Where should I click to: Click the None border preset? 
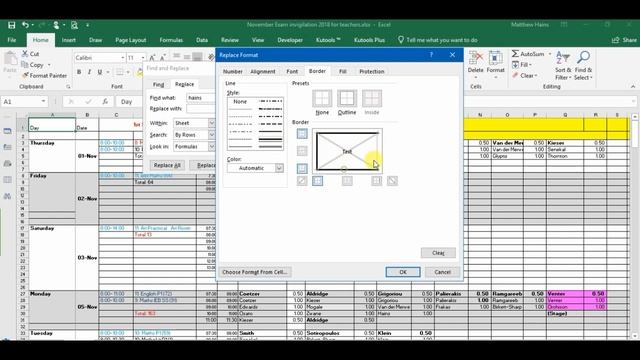click(x=322, y=99)
